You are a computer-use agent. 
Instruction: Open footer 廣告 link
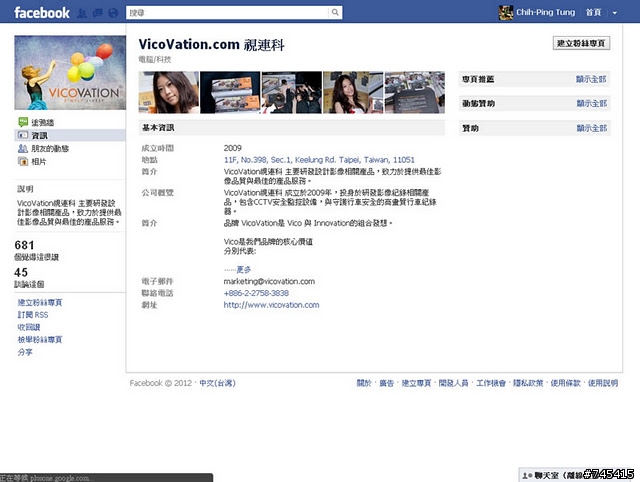click(387, 383)
